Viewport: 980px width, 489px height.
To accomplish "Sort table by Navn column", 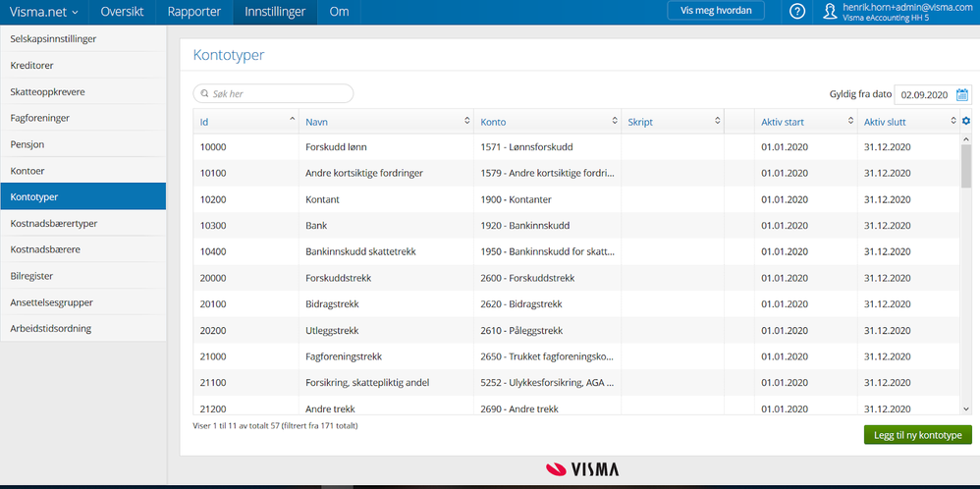I will click(x=387, y=122).
